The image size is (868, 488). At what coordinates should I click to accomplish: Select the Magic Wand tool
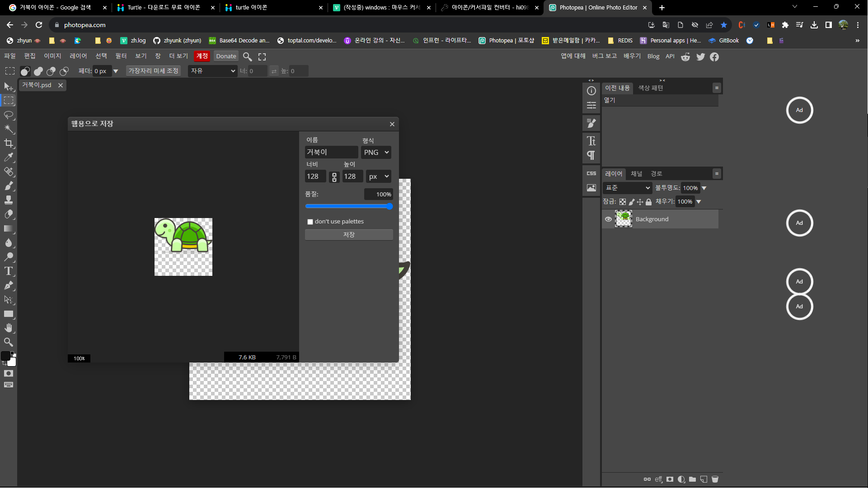(9, 129)
